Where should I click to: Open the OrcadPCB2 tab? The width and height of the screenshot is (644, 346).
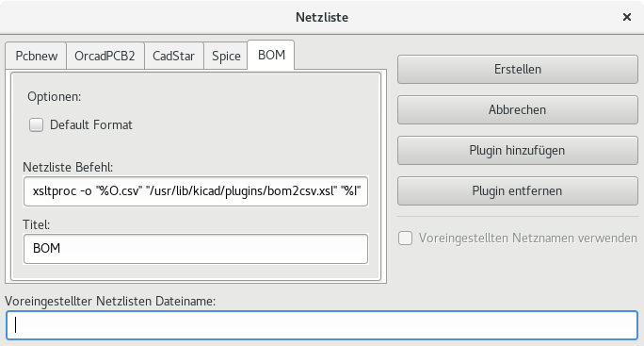coord(105,56)
